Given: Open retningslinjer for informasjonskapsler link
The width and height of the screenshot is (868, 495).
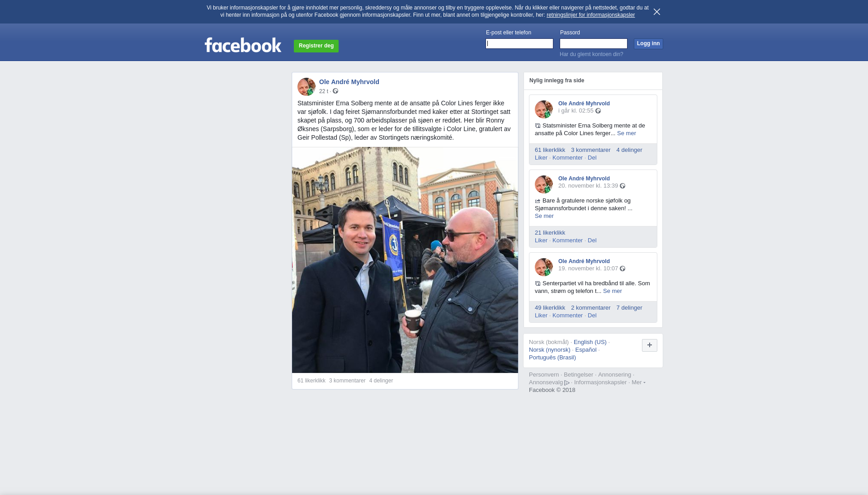Looking at the screenshot, I should click(x=590, y=15).
